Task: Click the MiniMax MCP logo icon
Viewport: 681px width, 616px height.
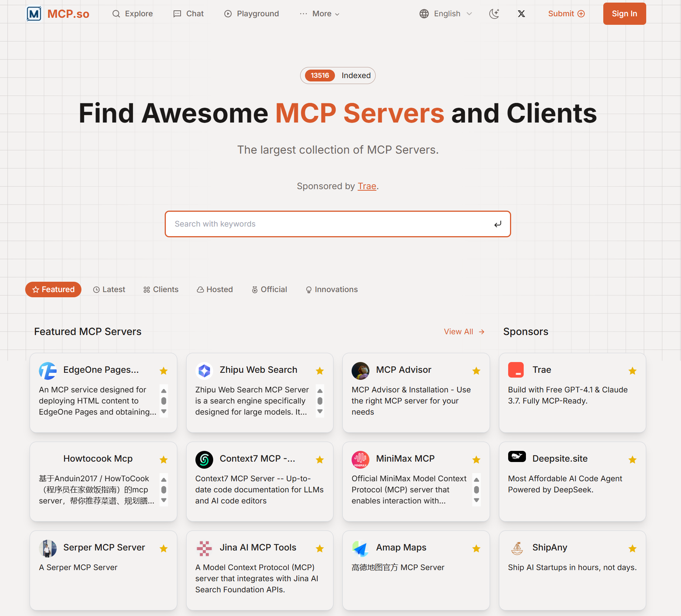Action: click(x=360, y=459)
